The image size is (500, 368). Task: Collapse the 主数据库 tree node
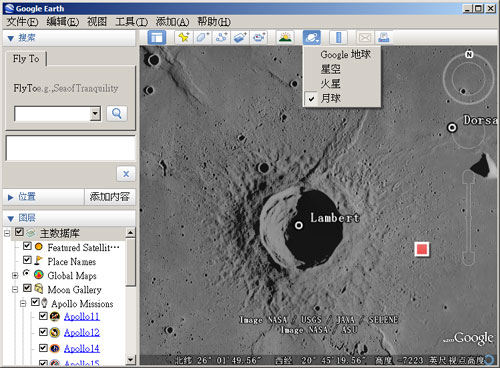coord(7,233)
